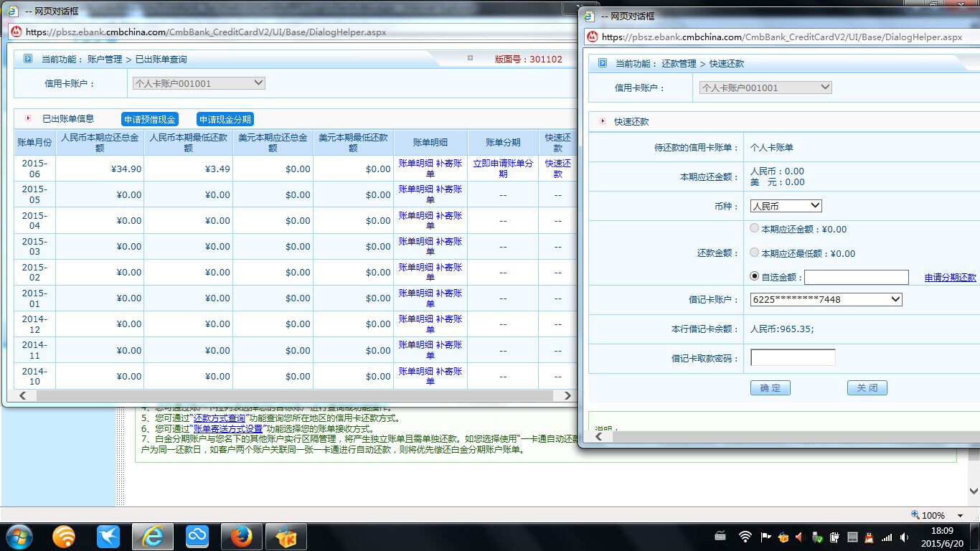Launch Firefox from the taskbar

(241, 536)
